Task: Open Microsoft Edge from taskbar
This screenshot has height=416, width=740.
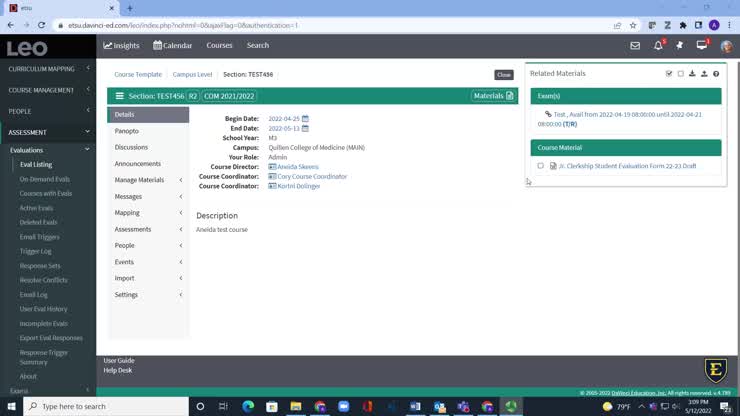Action: coord(248,407)
